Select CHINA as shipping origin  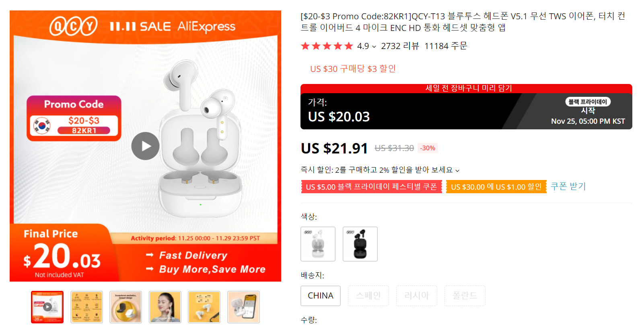(321, 296)
